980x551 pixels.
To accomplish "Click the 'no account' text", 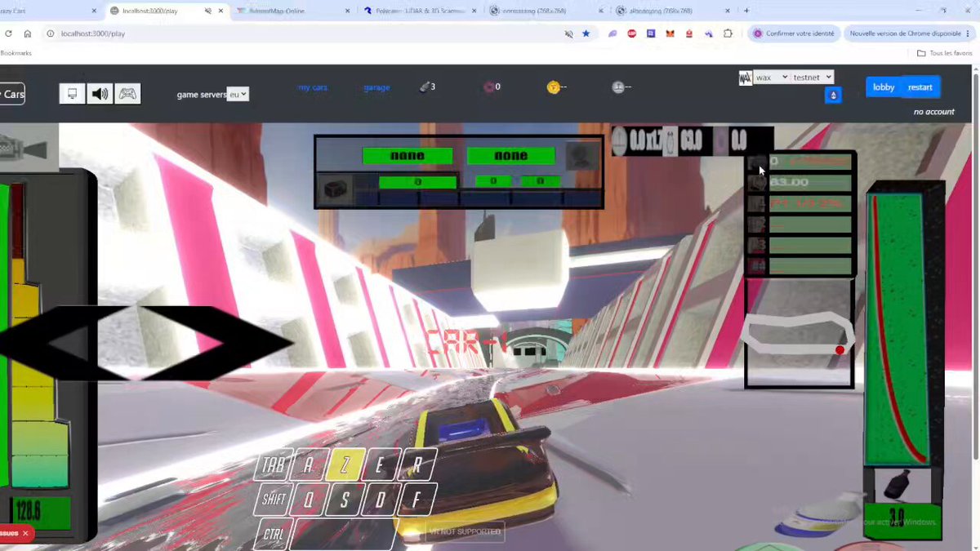I will pyautogui.click(x=933, y=112).
